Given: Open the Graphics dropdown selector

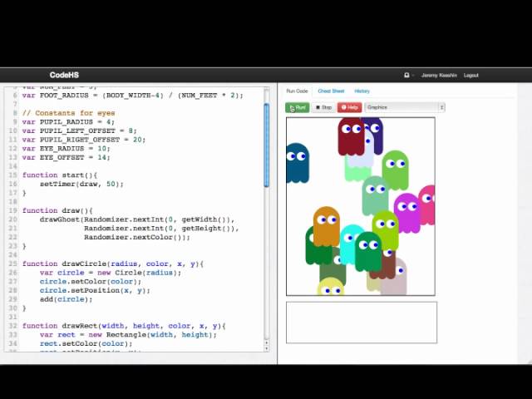Looking at the screenshot, I should [x=405, y=107].
